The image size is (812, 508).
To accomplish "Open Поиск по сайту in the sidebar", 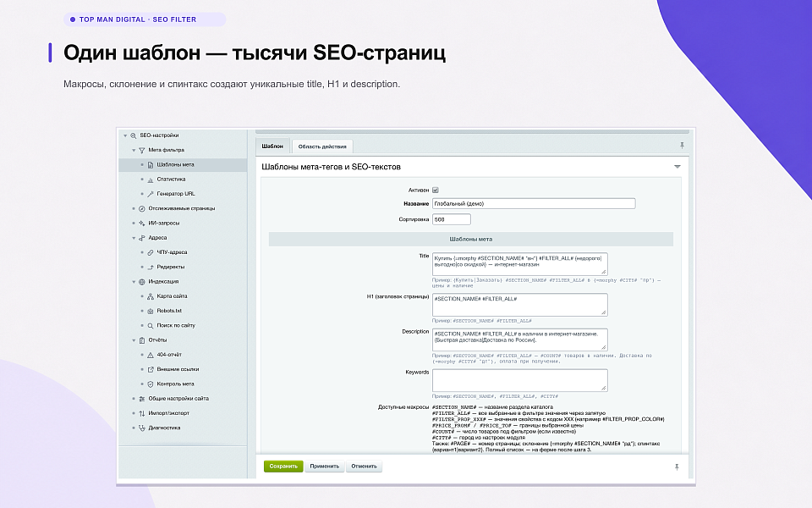I will [x=176, y=325].
